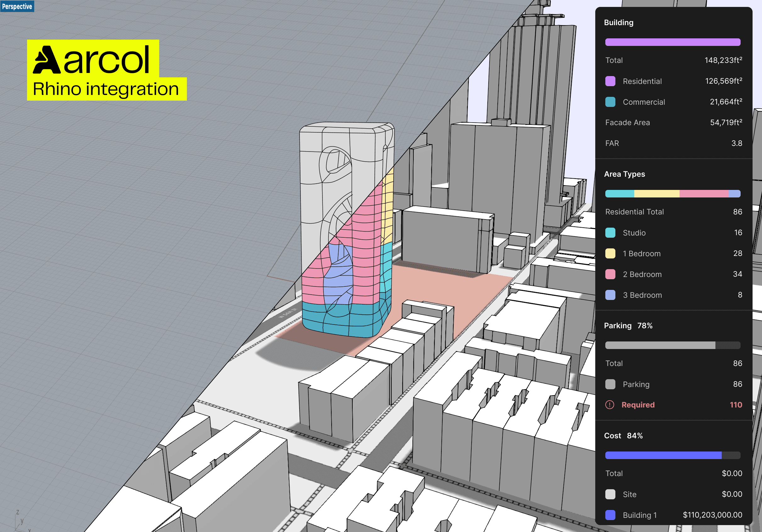762x532 pixels.
Task: Click the 2 Bedroom pink swatch
Action: click(x=610, y=274)
